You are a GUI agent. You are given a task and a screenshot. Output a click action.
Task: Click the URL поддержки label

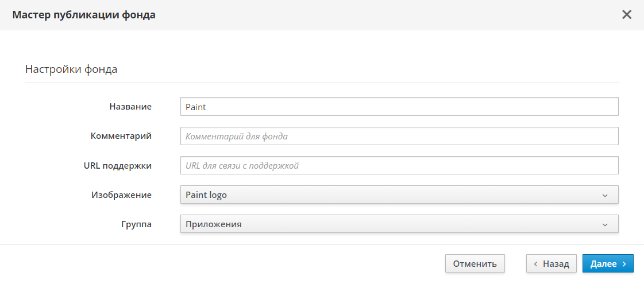[117, 166]
